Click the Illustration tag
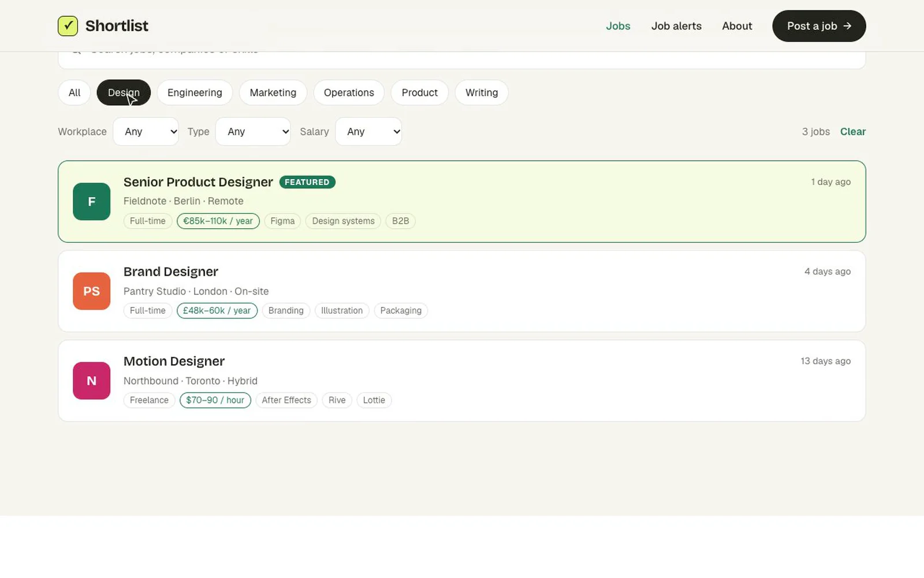924x578 pixels. click(342, 310)
